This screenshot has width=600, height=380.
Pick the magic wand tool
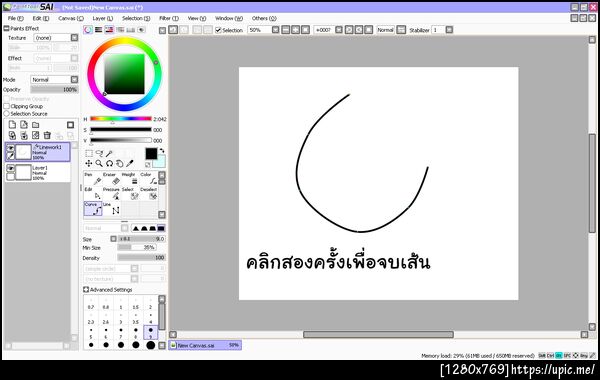(x=109, y=153)
